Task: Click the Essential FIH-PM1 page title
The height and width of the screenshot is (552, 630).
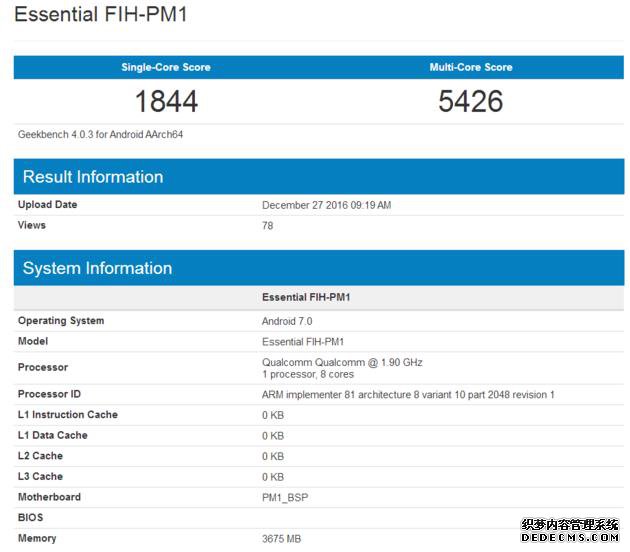Action: (101, 15)
